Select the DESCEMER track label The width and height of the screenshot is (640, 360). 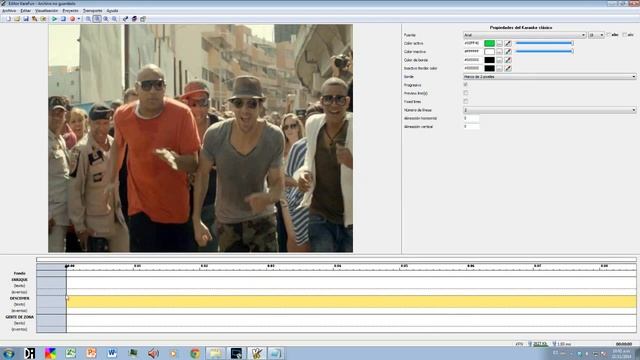click(20, 298)
